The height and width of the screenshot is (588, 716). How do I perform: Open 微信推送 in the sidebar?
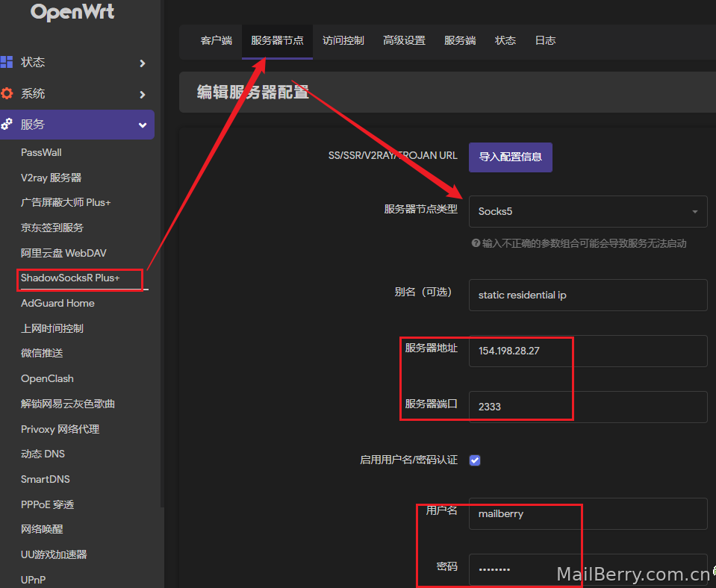click(42, 353)
